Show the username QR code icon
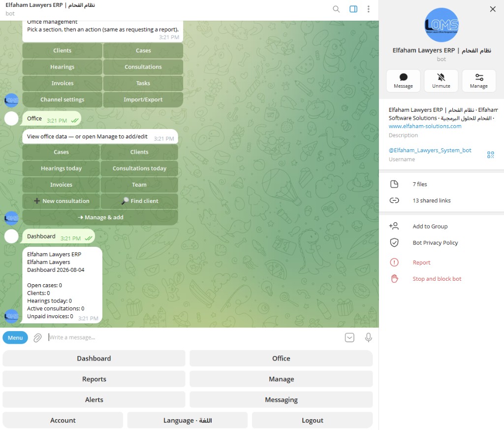The height and width of the screenshot is (430, 504). (490, 155)
